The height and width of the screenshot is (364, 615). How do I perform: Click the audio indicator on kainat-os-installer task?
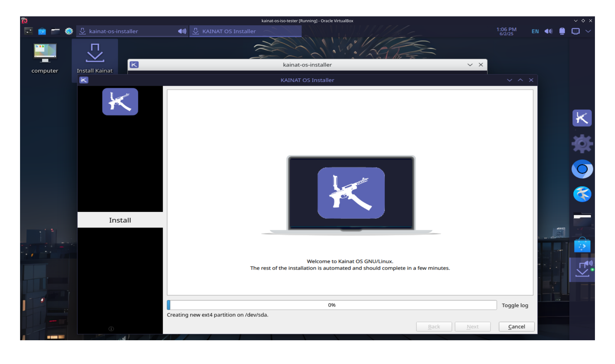182,31
